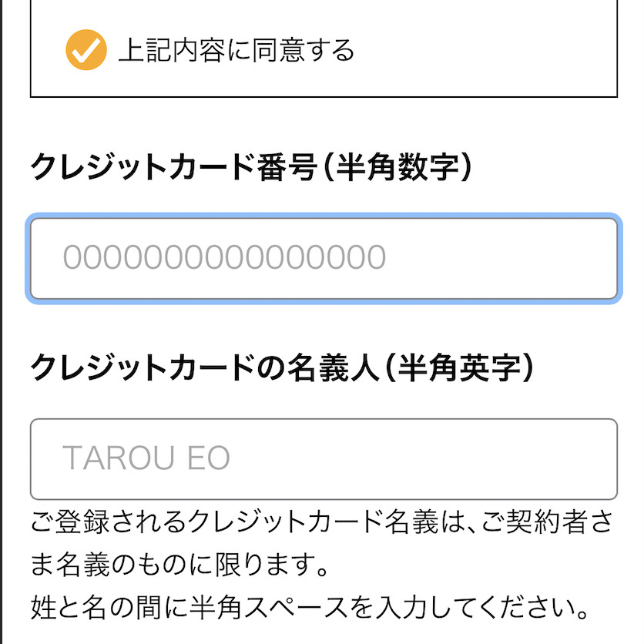Uncheck the orange agreement checkbox
The image size is (644, 644).
click(x=86, y=51)
